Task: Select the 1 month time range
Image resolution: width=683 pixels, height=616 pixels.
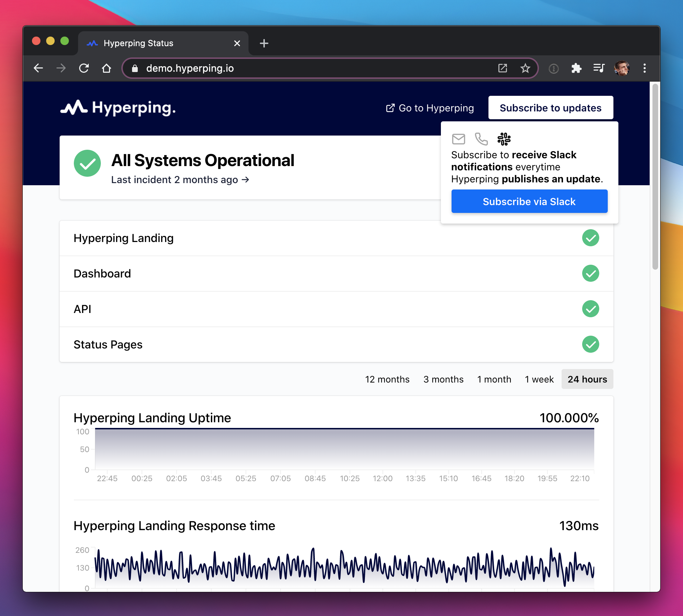Action: [x=494, y=379]
